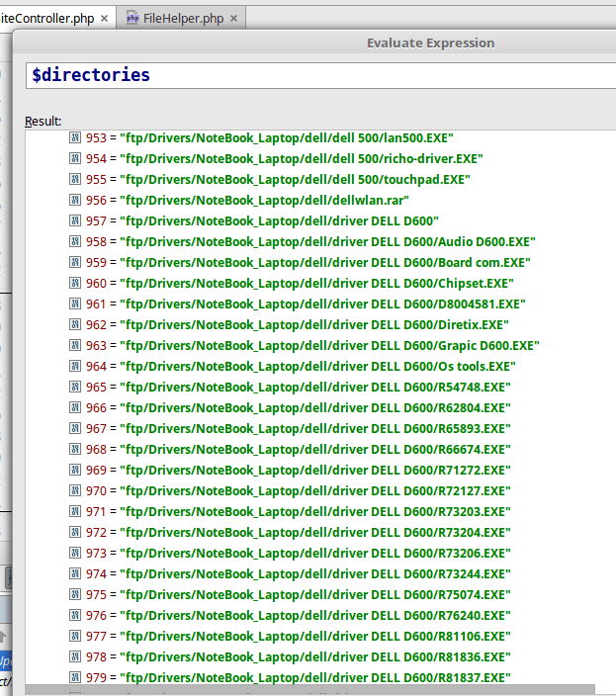The height and width of the screenshot is (696, 616).
Task: Select result row 959 Board com.EXE
Action: click(x=300, y=263)
